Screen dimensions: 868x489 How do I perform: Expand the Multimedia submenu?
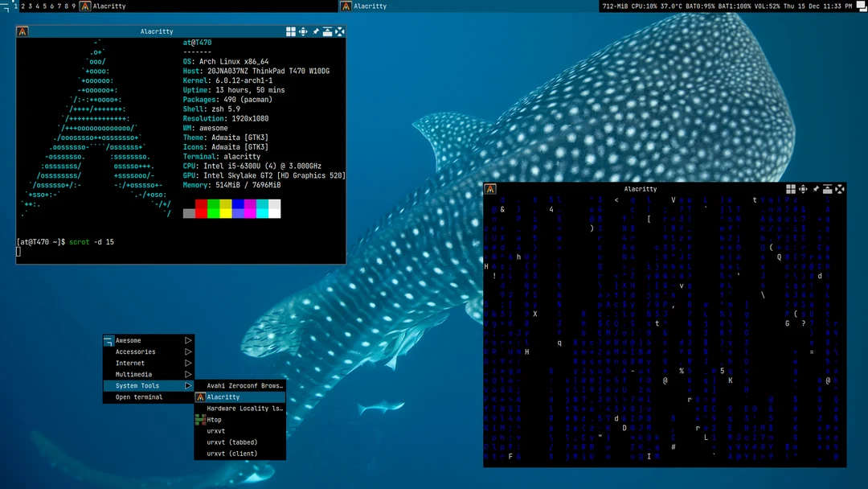click(135, 374)
